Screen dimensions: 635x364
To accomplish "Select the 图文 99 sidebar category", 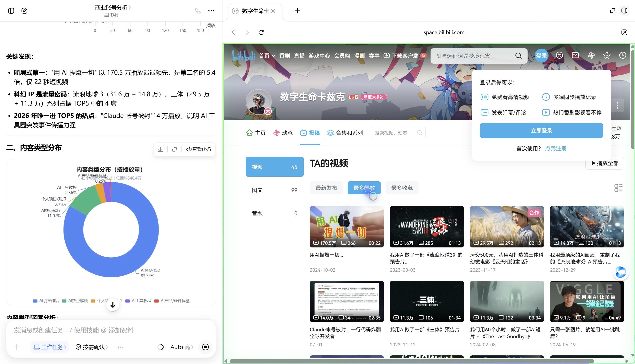I will coord(274,190).
